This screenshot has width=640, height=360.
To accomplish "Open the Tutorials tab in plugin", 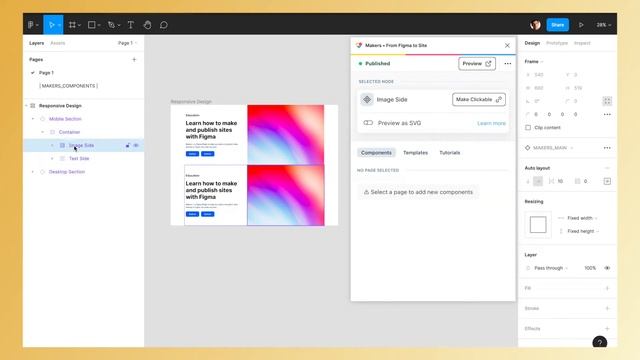I will [449, 153].
